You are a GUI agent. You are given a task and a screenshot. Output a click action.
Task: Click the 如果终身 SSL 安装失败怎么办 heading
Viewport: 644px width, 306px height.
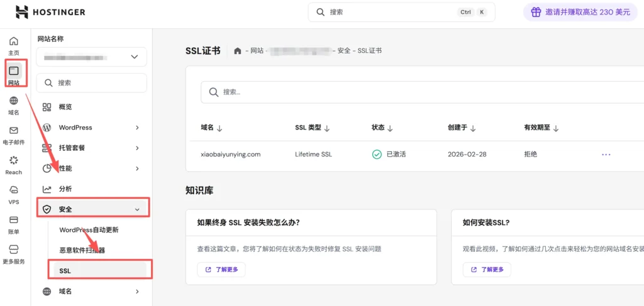click(x=248, y=222)
